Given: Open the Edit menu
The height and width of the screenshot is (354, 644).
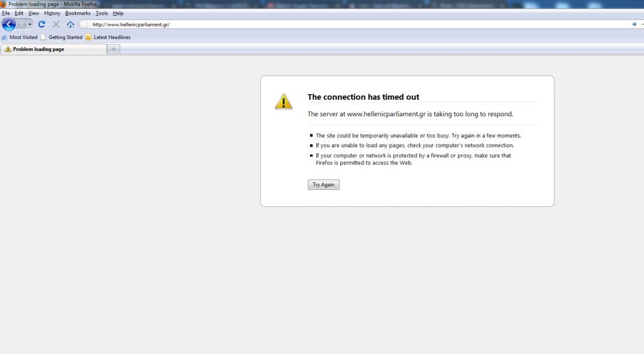Looking at the screenshot, I should coord(19,13).
